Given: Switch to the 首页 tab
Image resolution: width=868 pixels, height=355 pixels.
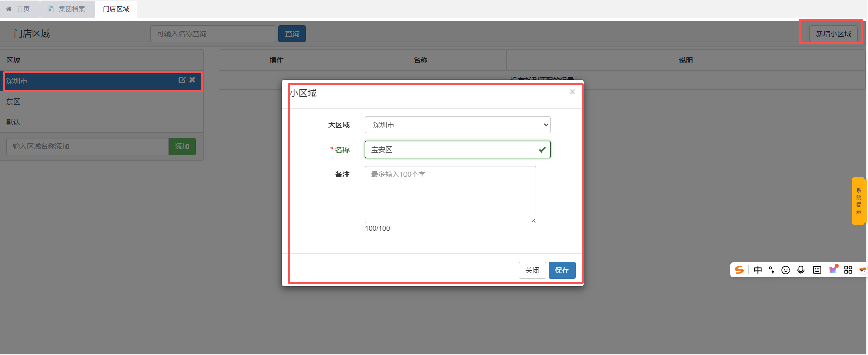Looking at the screenshot, I should [18, 9].
